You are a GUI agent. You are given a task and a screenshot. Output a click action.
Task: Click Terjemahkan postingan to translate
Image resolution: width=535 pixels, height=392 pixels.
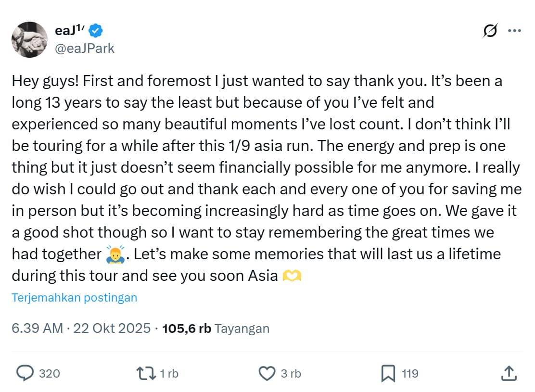[x=75, y=298]
